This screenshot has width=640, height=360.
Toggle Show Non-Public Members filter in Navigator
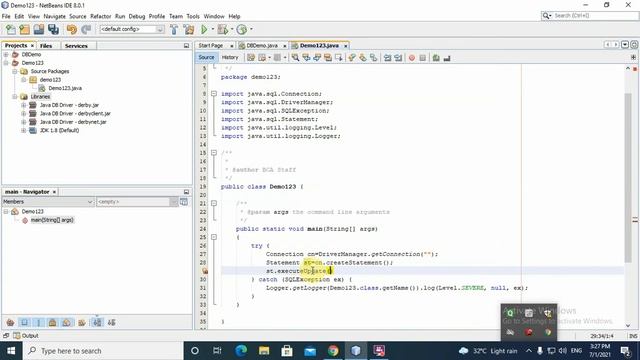[53, 322]
